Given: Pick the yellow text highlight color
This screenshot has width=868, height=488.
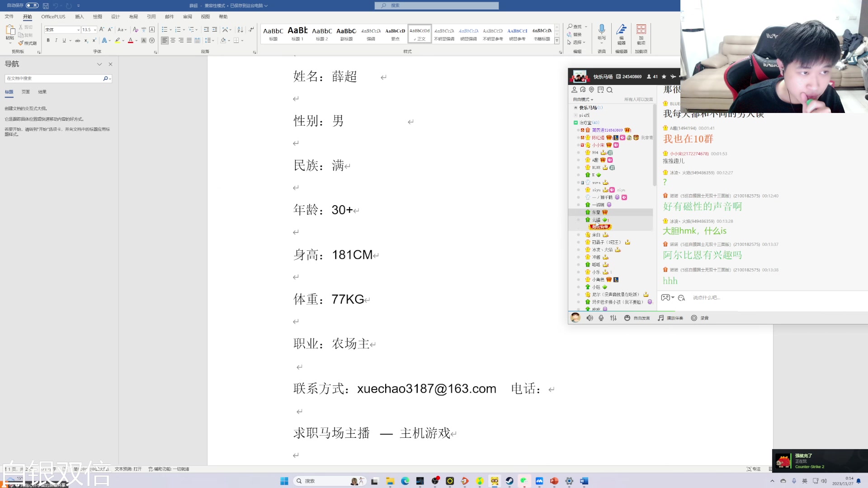Looking at the screenshot, I should pos(118,40).
